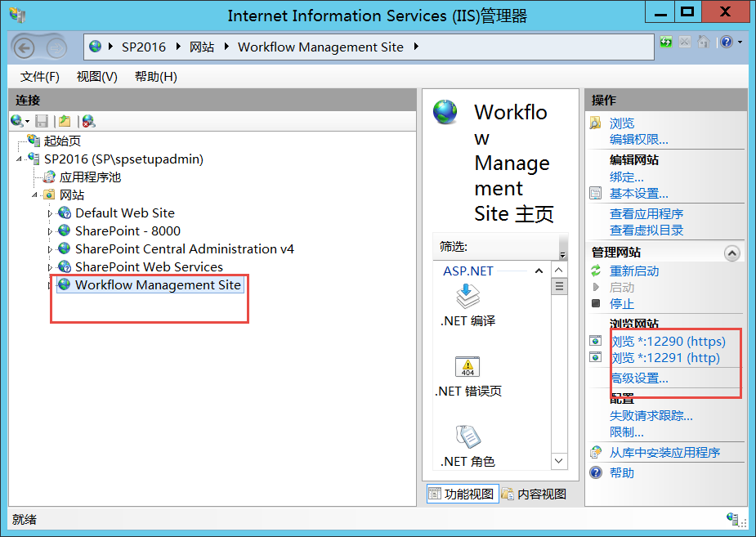This screenshot has height=537, width=756.
Task: Click the Back navigation arrow
Action: 24,47
